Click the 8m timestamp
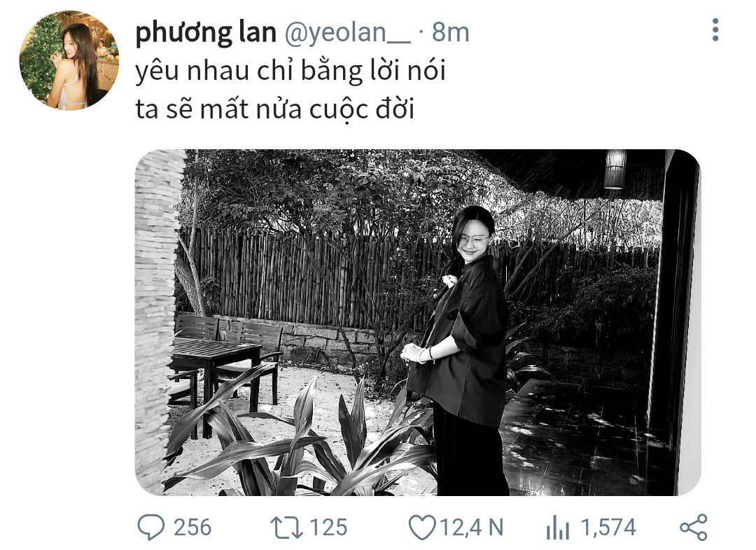The height and width of the screenshot is (550, 756). coord(450,33)
